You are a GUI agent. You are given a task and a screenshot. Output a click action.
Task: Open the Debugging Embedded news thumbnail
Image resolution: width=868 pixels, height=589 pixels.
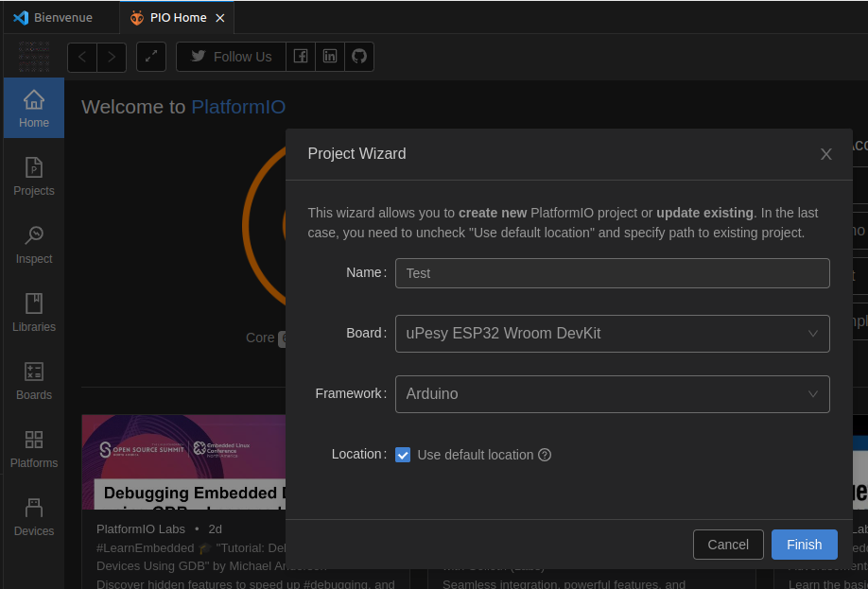[183, 462]
